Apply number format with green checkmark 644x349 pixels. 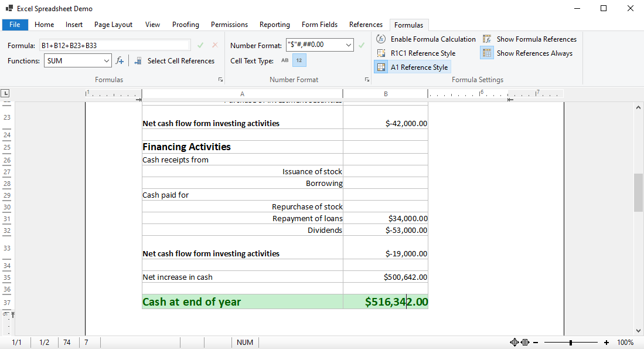[362, 45]
